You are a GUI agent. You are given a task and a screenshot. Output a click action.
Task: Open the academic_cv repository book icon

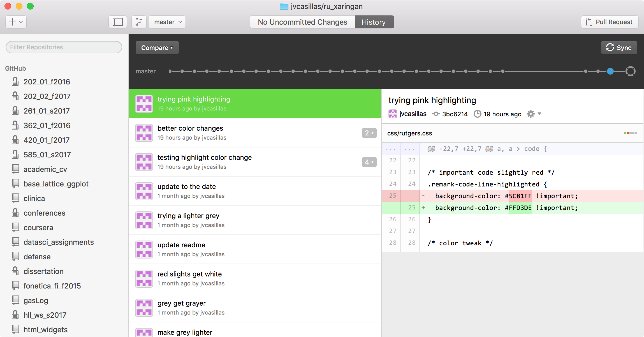click(x=15, y=169)
